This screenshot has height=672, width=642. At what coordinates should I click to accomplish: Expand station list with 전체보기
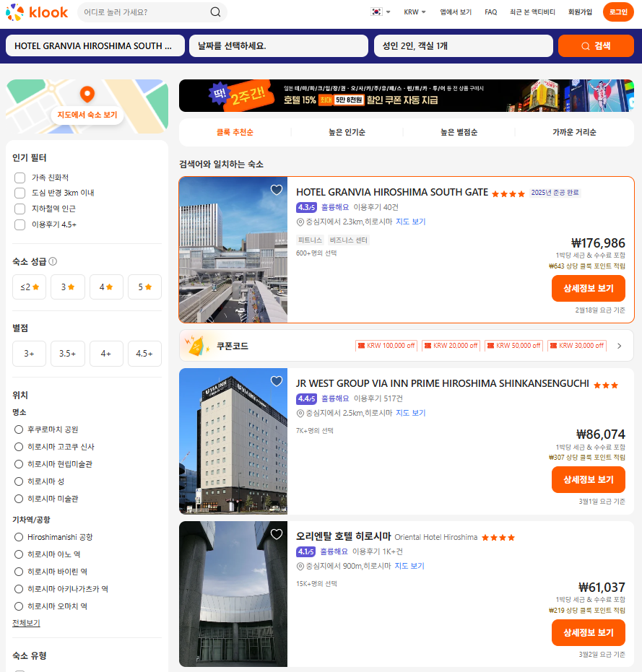26,623
